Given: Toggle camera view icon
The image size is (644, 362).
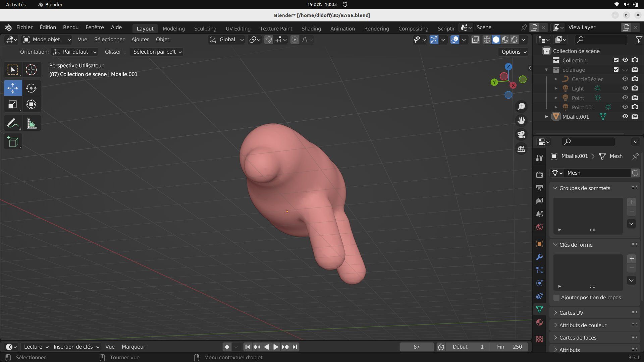Looking at the screenshot, I should point(521,135).
